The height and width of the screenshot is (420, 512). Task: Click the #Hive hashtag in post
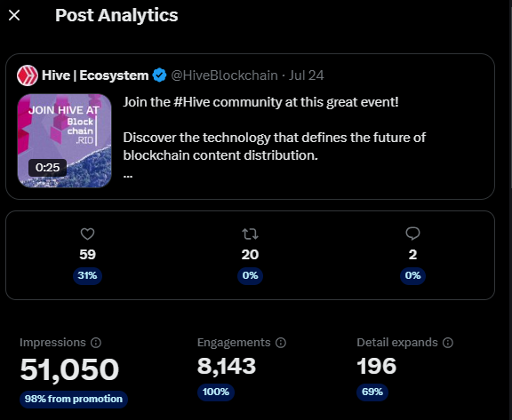point(192,102)
